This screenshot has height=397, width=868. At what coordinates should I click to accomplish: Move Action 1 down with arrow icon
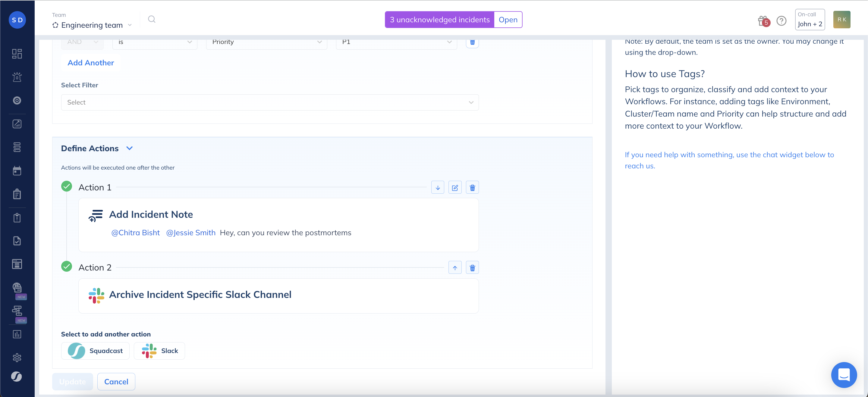437,188
